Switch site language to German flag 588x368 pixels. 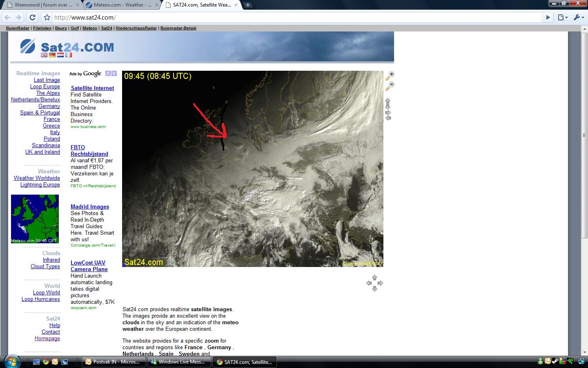pos(52,55)
